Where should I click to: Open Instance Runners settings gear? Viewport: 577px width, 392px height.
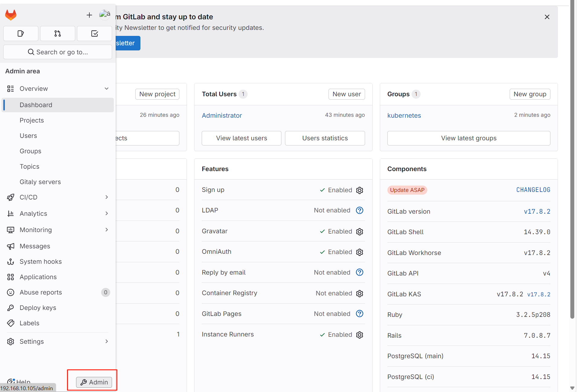coord(360,335)
